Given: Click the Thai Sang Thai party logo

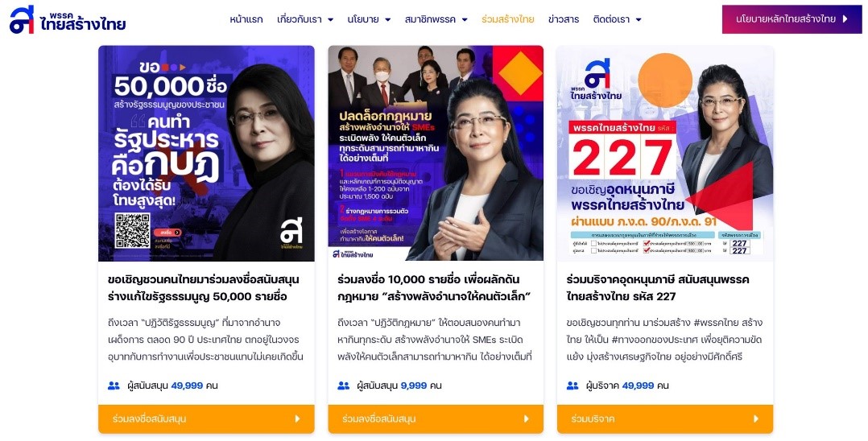Looking at the screenshot, I should point(68,19).
